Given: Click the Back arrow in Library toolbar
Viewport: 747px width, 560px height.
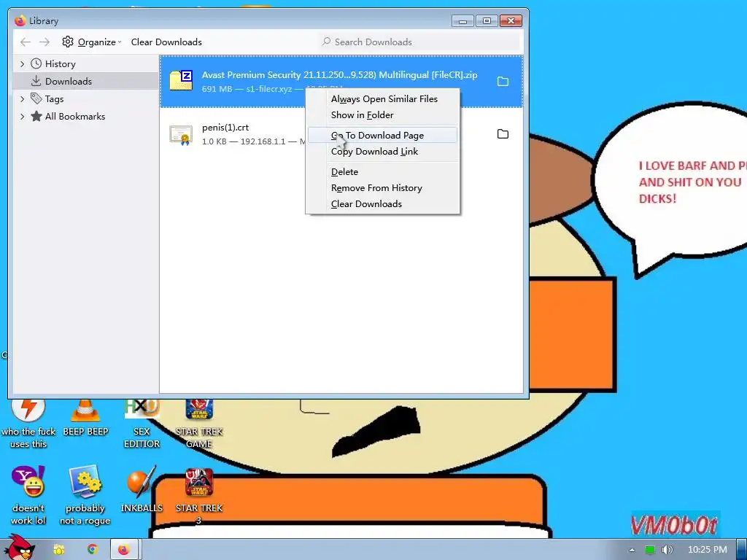Looking at the screenshot, I should tap(26, 42).
